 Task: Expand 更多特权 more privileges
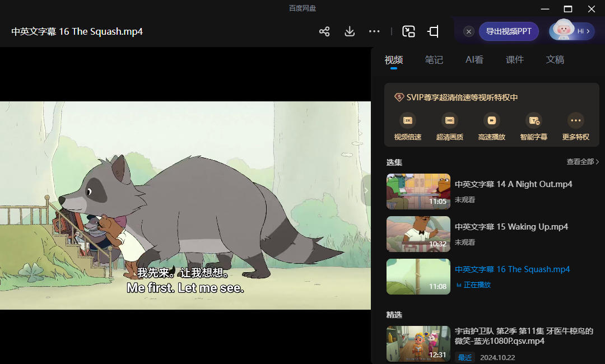pos(576,120)
